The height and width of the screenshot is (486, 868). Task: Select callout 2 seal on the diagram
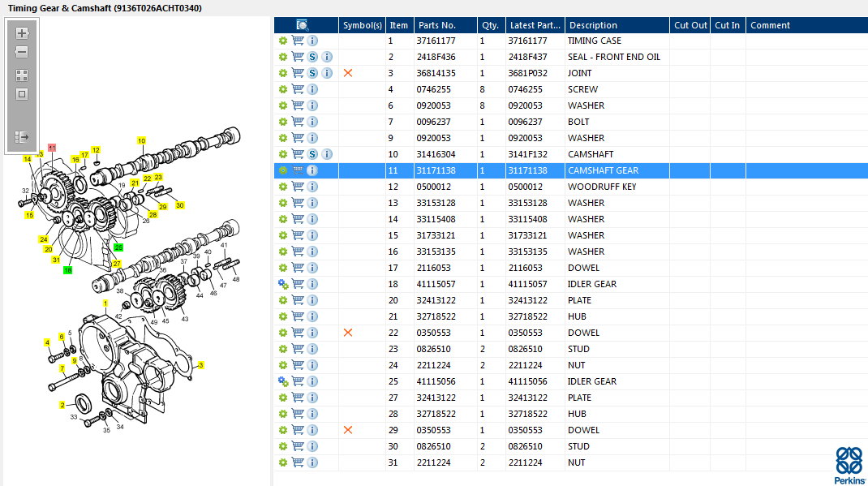(x=62, y=405)
